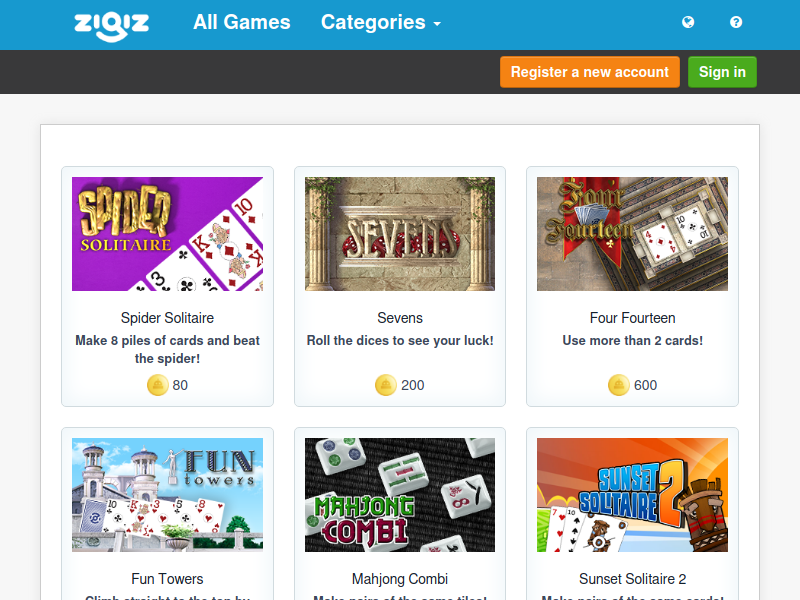The width and height of the screenshot is (800, 600).
Task: Click Register a new account button
Action: (590, 72)
